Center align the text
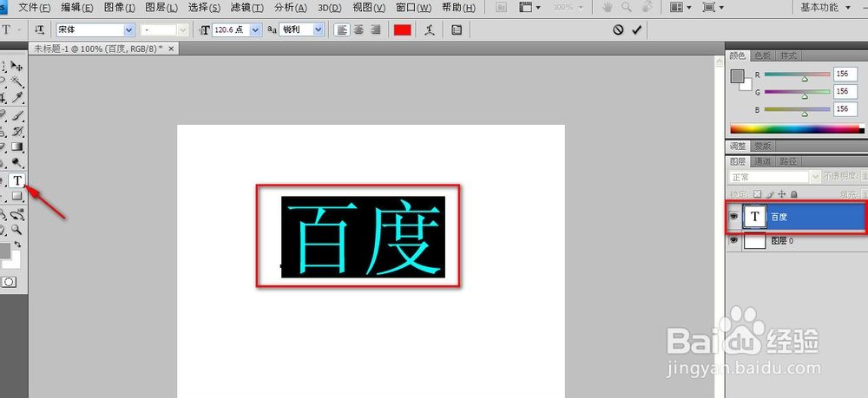Viewport: 868px width, 398px height. tap(358, 29)
